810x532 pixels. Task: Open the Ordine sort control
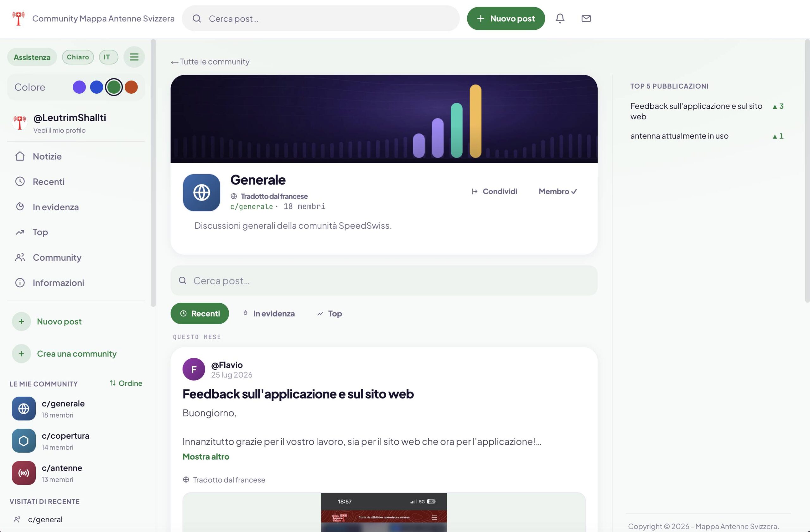click(x=126, y=383)
